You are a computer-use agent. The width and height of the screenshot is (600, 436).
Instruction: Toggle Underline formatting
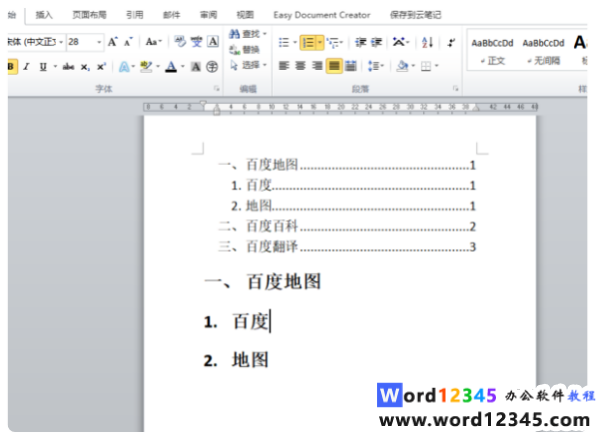[43, 67]
